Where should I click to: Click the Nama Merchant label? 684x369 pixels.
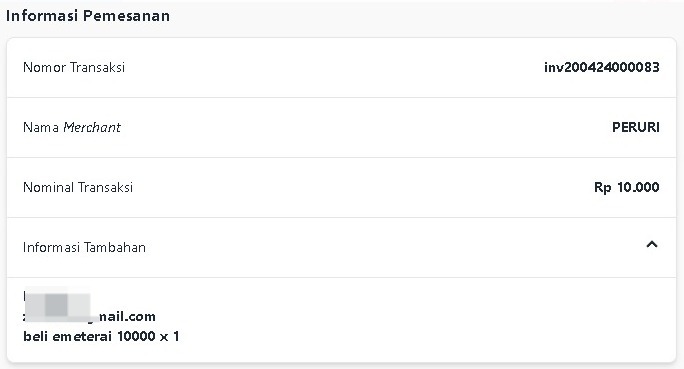pyautogui.click(x=72, y=127)
